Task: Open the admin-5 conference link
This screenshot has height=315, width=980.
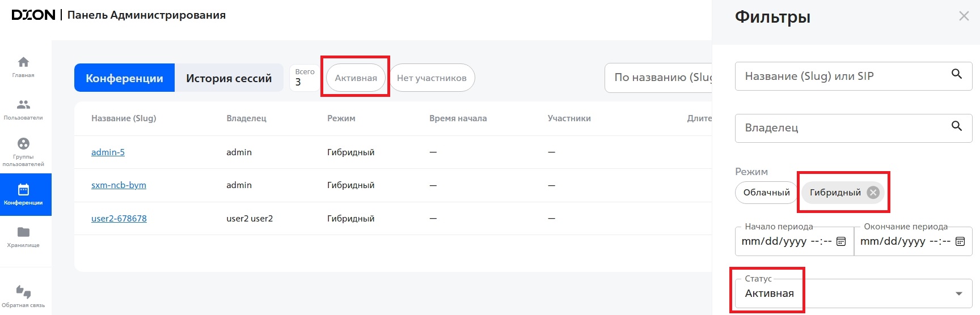Action: [x=108, y=152]
